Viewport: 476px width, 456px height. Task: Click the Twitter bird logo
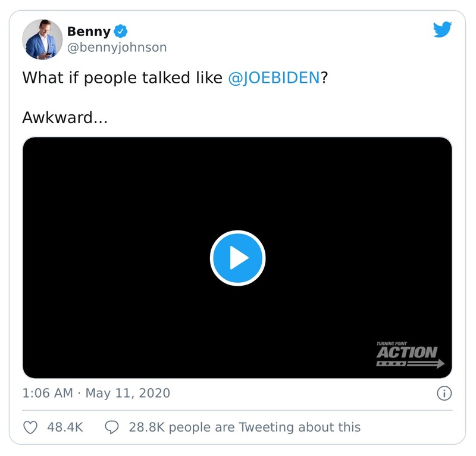(442, 30)
